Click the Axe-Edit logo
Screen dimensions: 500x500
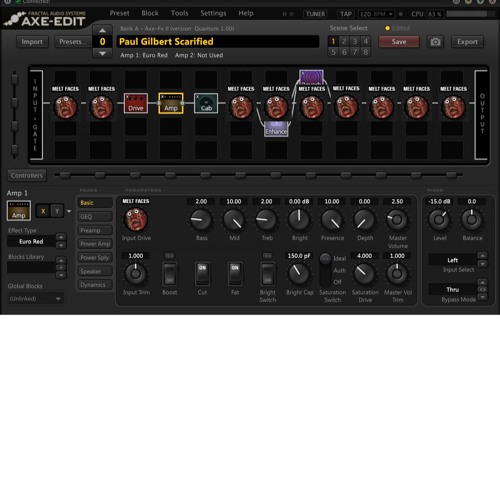(46, 19)
